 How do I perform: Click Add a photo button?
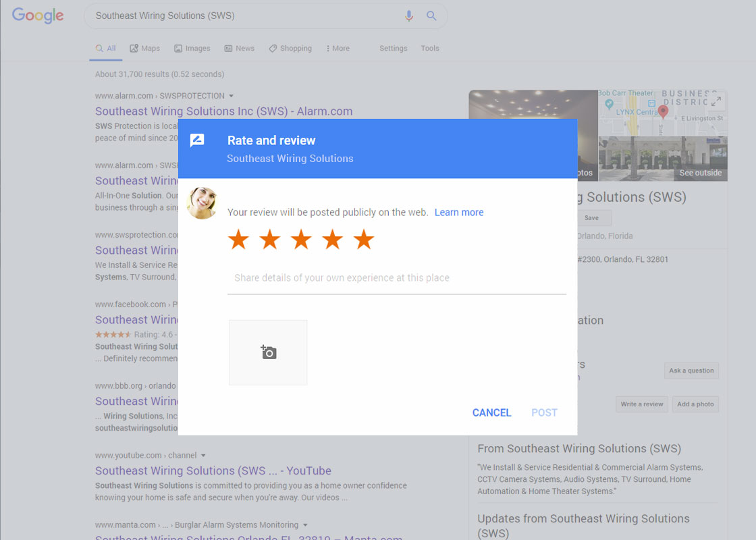(695, 404)
